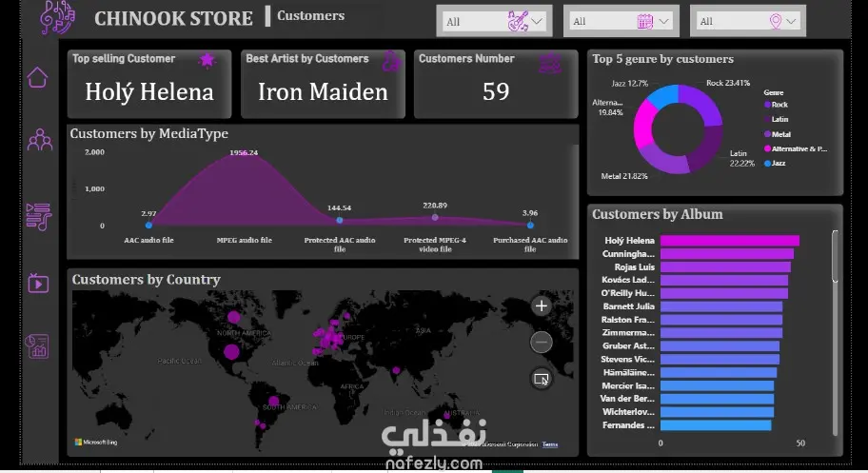The image size is (868, 473).
Task: Click the Metal 21.82% donut label
Action: click(x=624, y=176)
